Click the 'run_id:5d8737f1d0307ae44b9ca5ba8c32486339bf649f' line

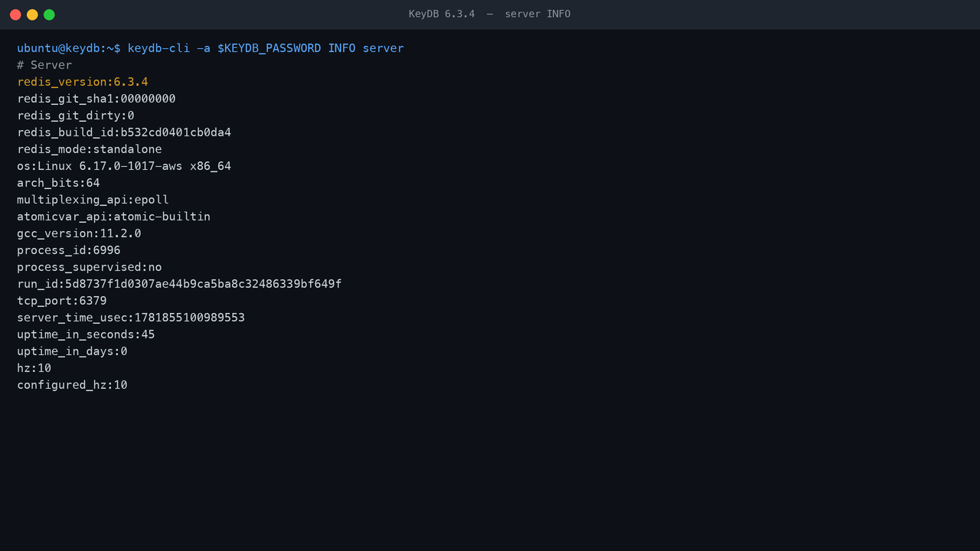coord(179,284)
